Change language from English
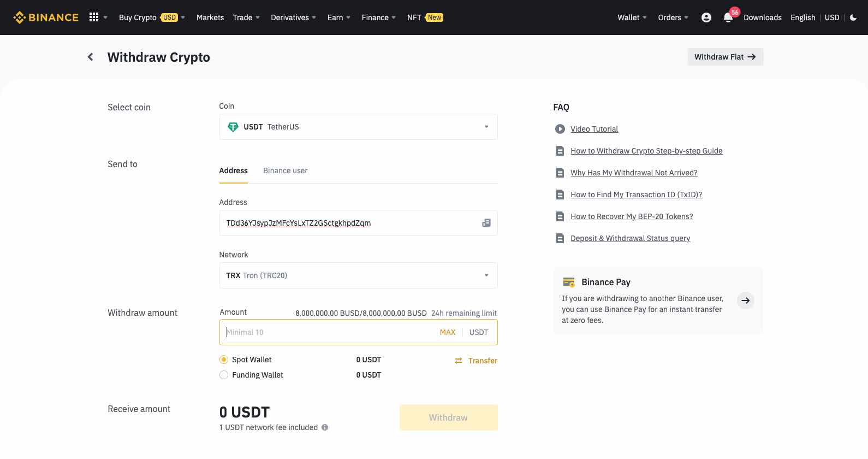Viewport: 868px width, 459px height. click(x=802, y=17)
